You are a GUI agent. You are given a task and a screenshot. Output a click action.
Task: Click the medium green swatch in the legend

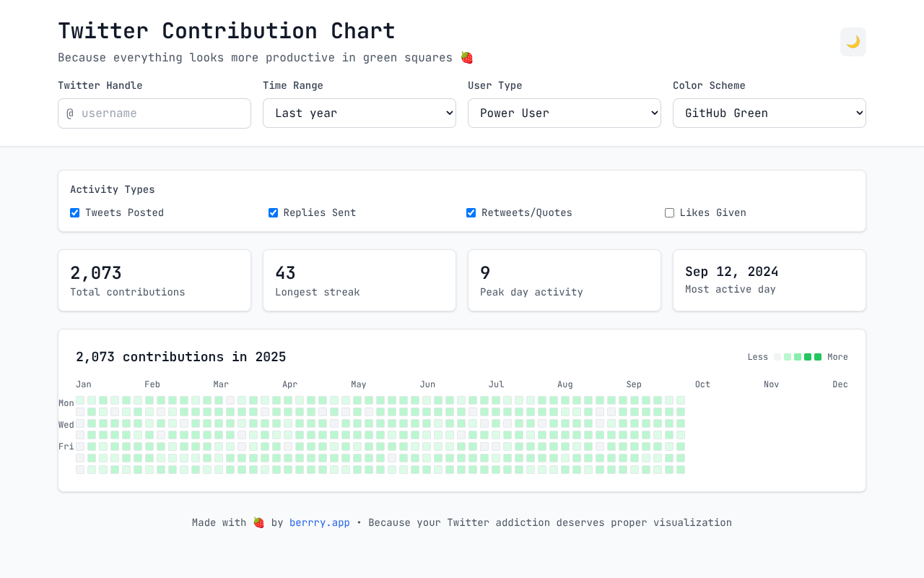[798, 357]
